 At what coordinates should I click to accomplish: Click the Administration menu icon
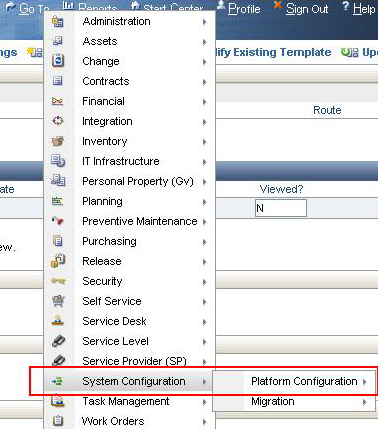point(58,21)
